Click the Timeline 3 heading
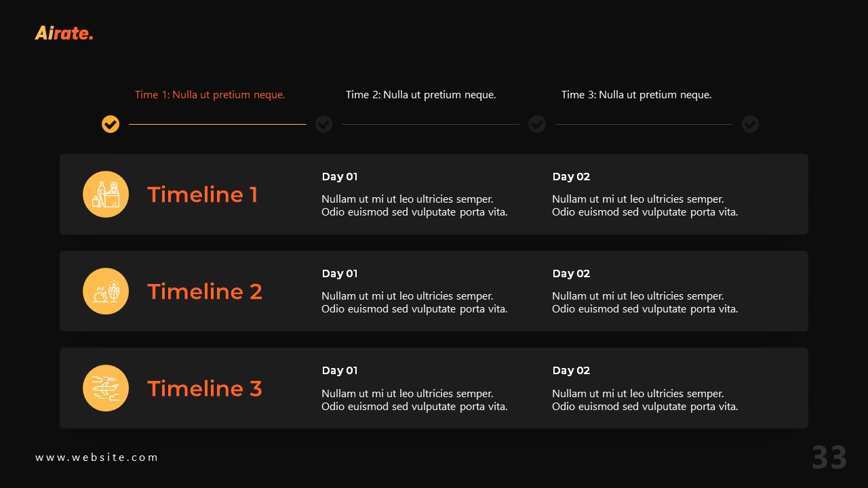868x488 pixels. pyautogui.click(x=205, y=388)
